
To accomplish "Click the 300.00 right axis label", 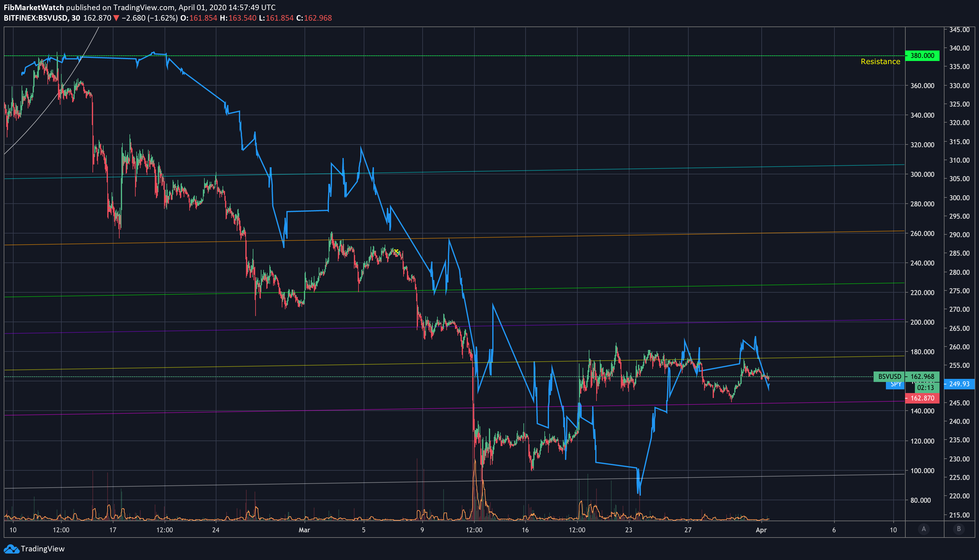I will [959, 197].
